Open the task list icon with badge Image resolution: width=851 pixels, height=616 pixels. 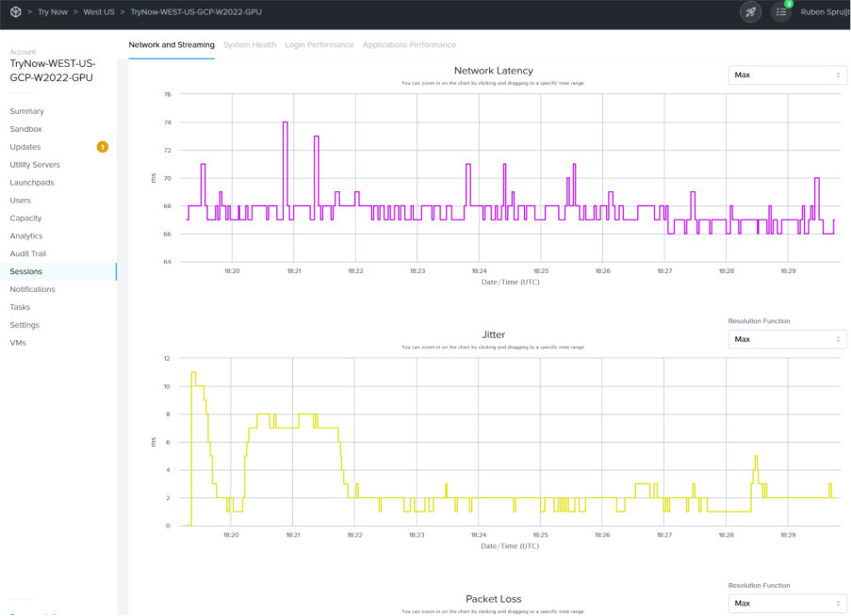pos(781,12)
